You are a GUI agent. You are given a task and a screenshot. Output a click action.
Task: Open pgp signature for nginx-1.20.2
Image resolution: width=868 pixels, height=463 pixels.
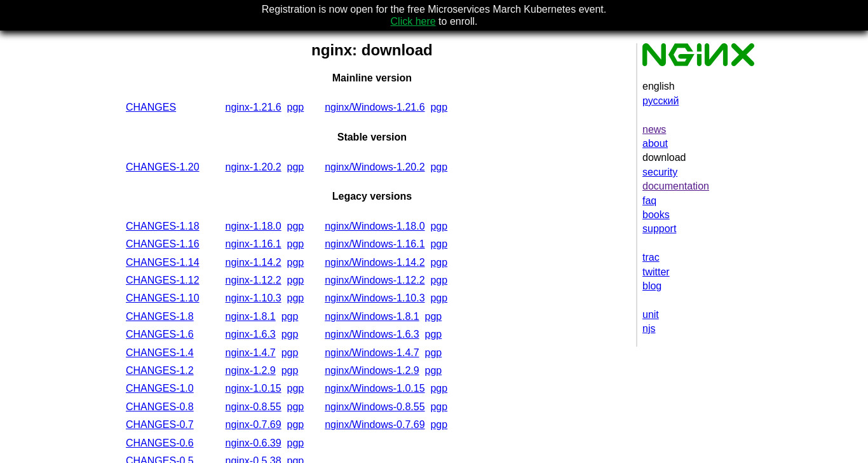point(295,167)
